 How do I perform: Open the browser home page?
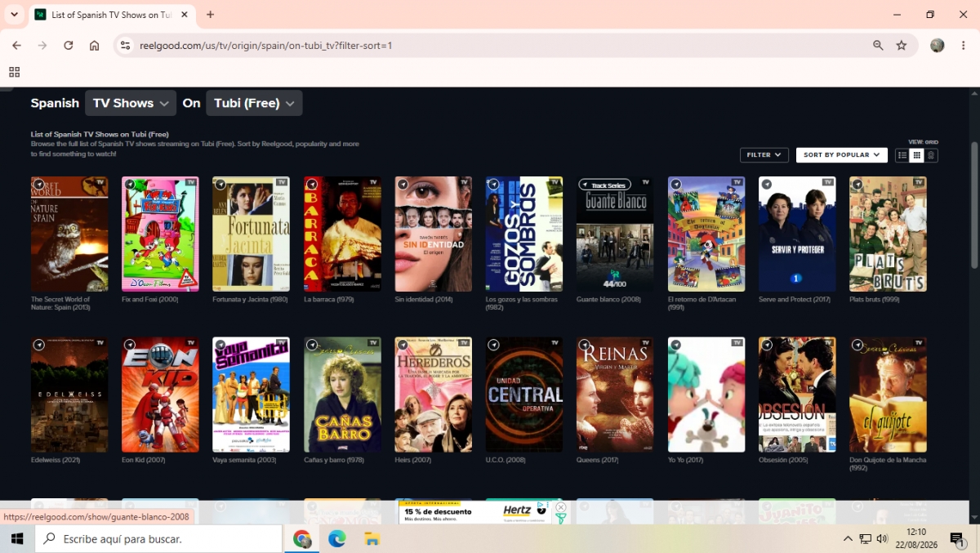[x=95, y=46]
